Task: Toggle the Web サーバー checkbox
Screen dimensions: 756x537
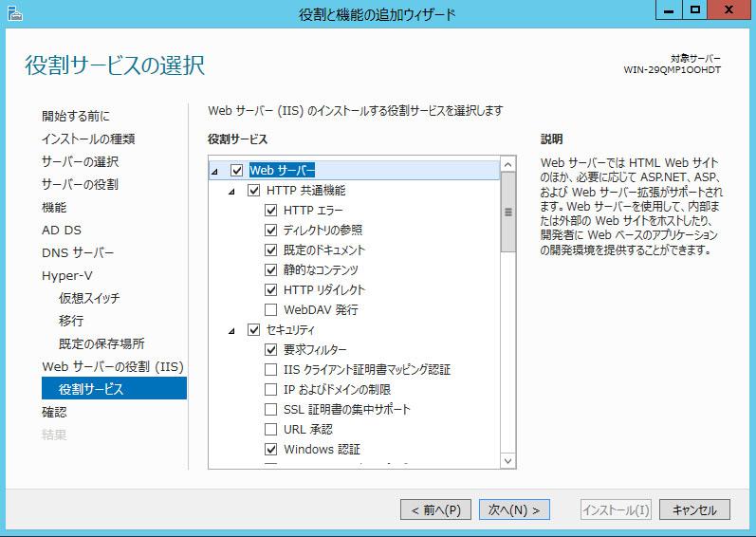Action: [236, 170]
